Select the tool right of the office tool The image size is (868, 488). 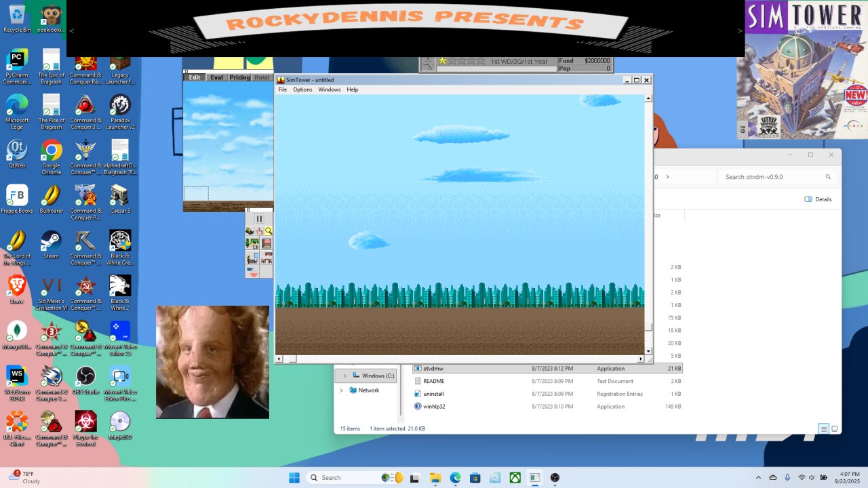pyautogui.click(x=267, y=258)
